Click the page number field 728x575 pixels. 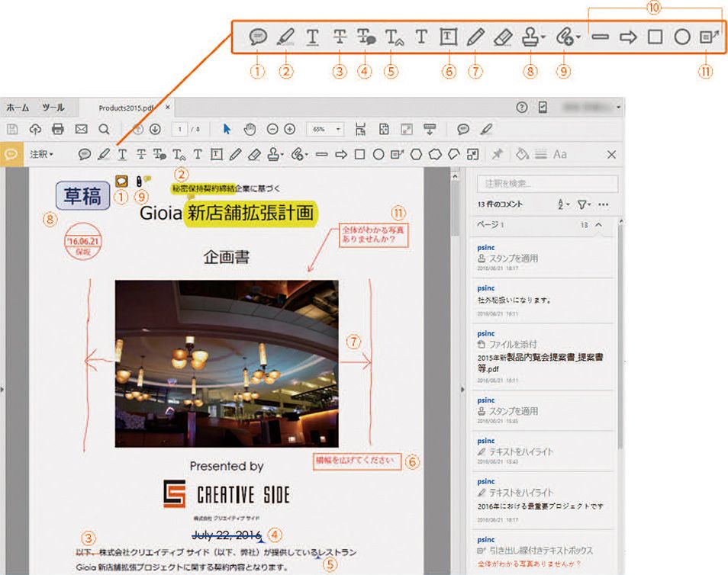(180, 130)
